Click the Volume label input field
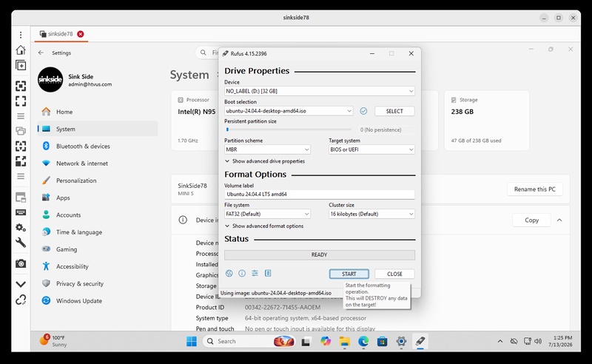 pyautogui.click(x=320, y=194)
